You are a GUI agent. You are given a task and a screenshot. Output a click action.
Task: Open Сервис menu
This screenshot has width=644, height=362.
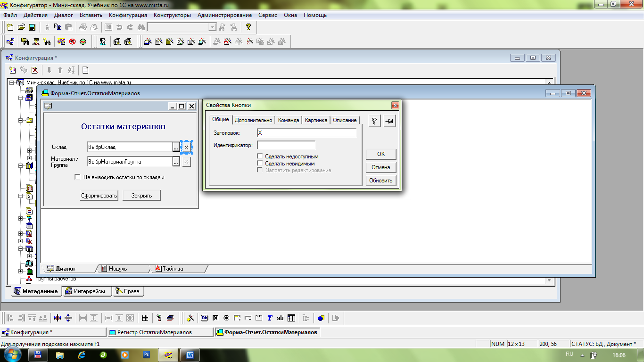click(268, 15)
